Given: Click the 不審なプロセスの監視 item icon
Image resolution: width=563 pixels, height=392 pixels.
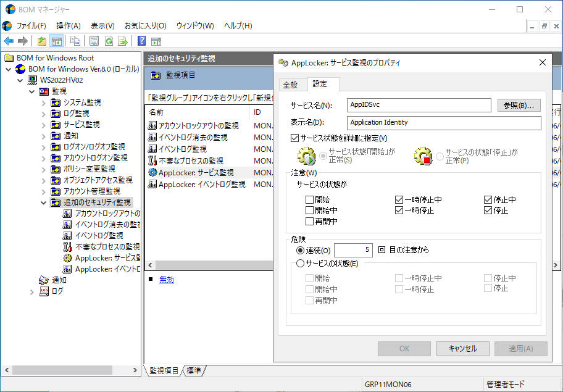Looking at the screenshot, I should (x=67, y=247).
